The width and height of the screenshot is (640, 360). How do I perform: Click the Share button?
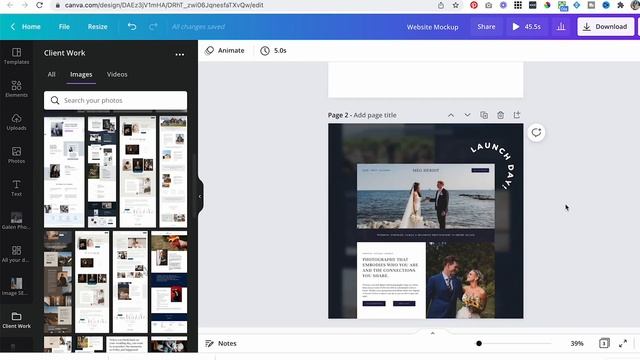486,27
